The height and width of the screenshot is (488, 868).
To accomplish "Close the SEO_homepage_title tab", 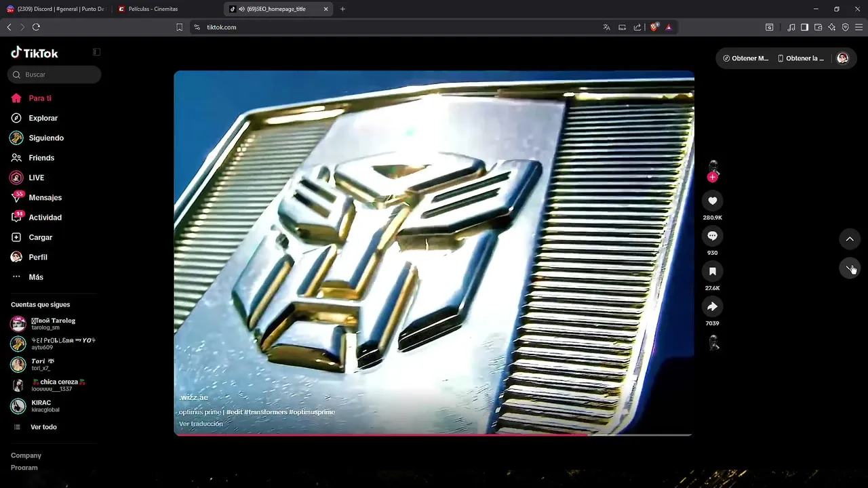I will click(325, 9).
